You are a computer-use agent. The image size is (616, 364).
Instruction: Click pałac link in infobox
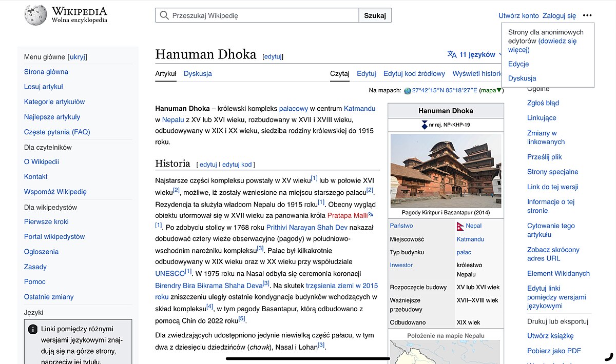click(x=464, y=252)
